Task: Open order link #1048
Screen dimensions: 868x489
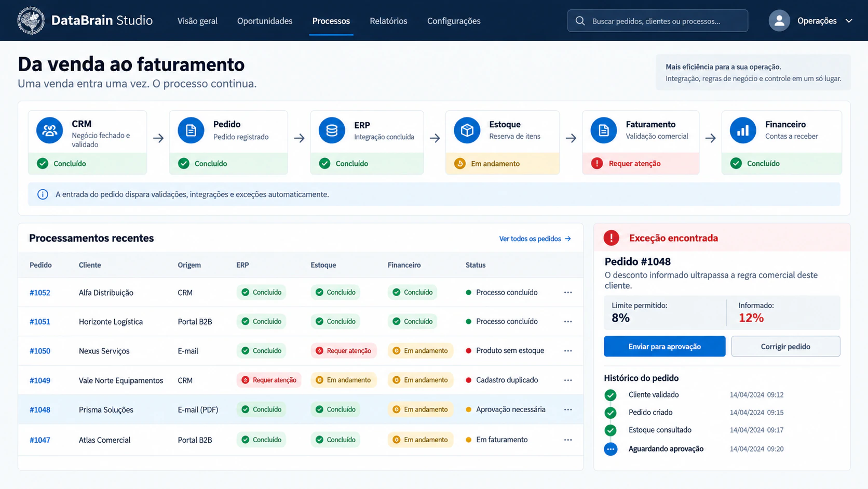Action: 40,409
